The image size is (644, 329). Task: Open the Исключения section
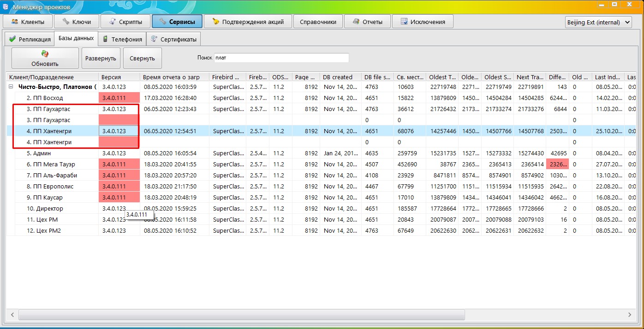(x=423, y=22)
